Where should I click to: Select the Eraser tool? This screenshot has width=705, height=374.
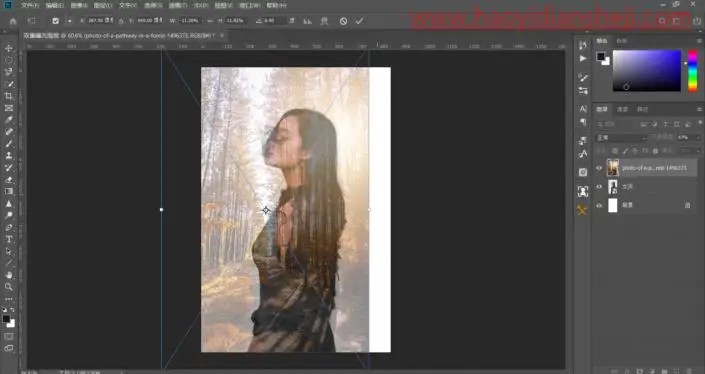pos(9,180)
